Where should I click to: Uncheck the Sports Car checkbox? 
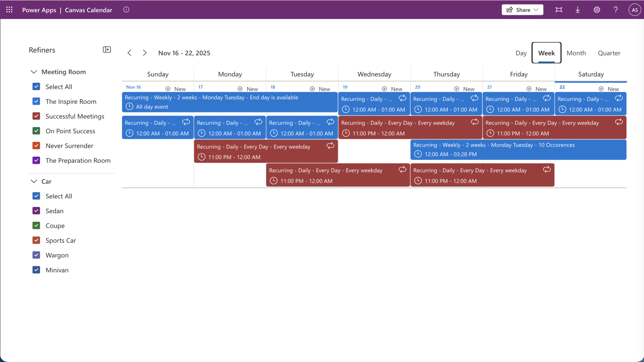pyautogui.click(x=36, y=240)
